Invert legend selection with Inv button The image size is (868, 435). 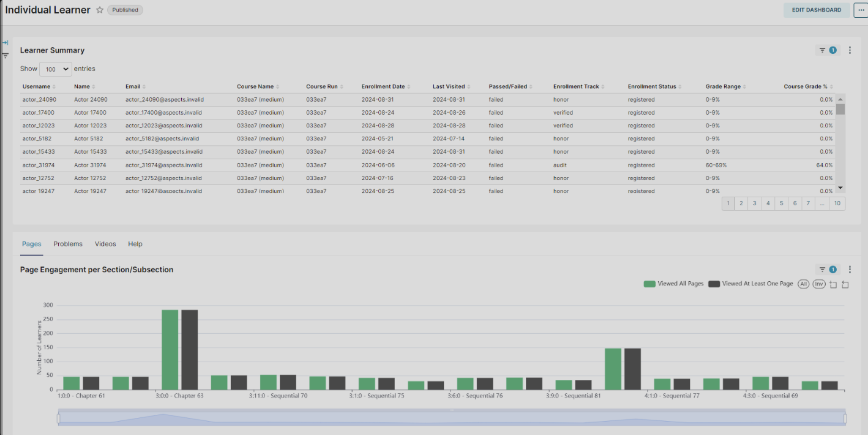tap(819, 284)
